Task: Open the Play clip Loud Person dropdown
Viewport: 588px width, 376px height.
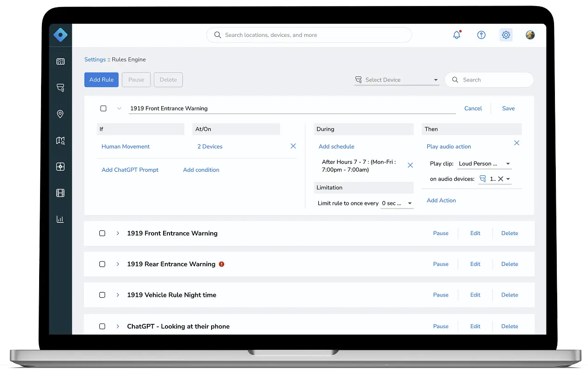Action: point(484,164)
